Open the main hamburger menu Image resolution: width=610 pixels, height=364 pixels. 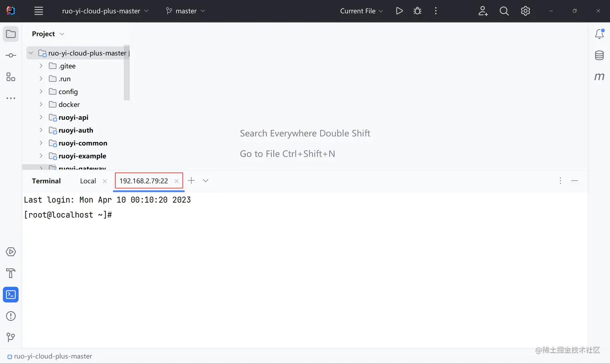pos(39,11)
